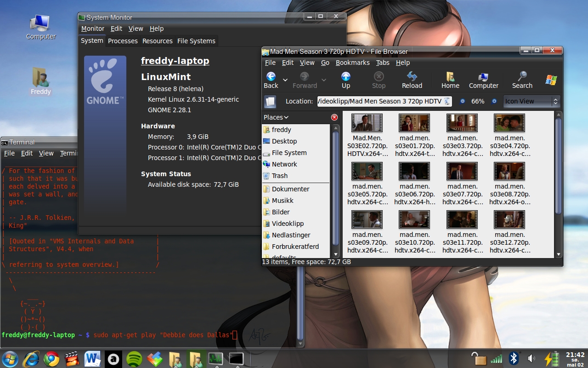Screen dimensions: 588x368
Task: Open View menu in Terminal window
Action: 46,153
